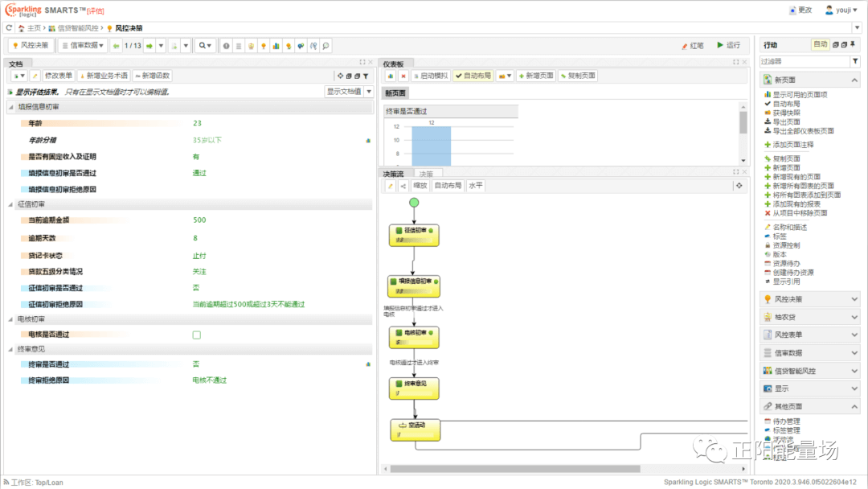This screenshot has height=489, width=868.
Task: Click the pencil icon in 决策流 toolbar
Action: pos(391,186)
